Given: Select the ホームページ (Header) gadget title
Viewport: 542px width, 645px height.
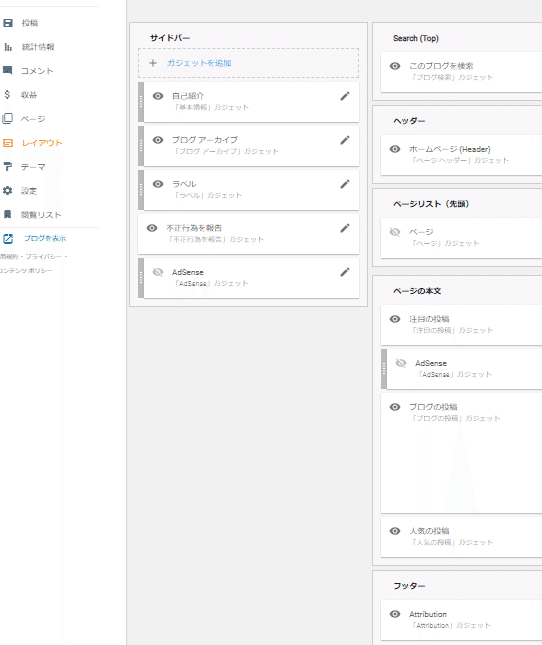Looking at the screenshot, I should (449, 149).
